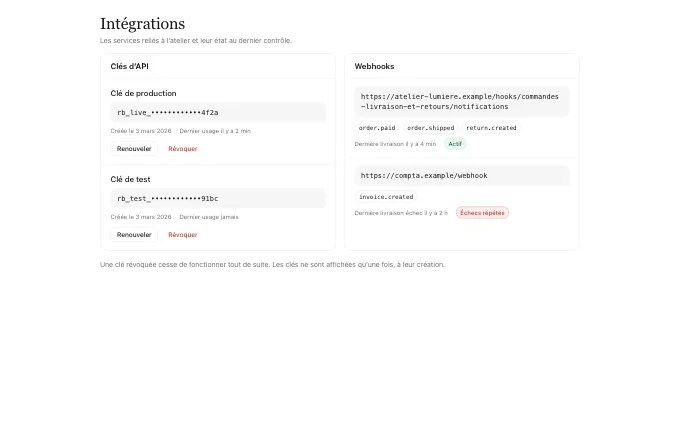Click the test key creation date text
This screenshot has height=425, width=680.
141,217
